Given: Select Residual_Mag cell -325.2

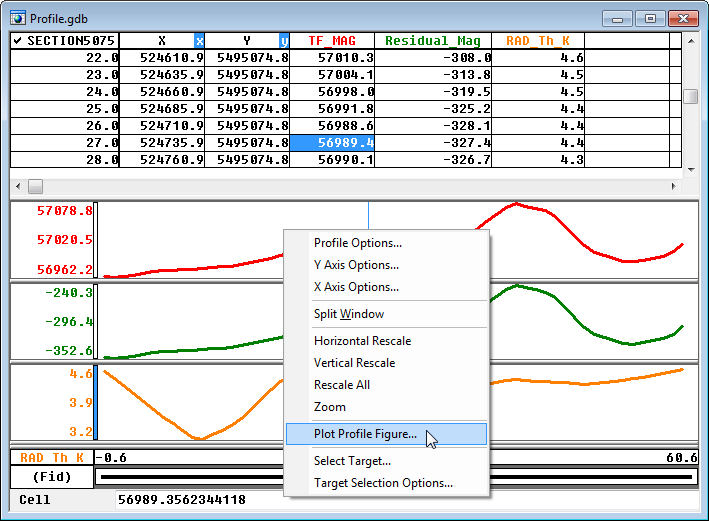Looking at the screenshot, I should 433,109.
